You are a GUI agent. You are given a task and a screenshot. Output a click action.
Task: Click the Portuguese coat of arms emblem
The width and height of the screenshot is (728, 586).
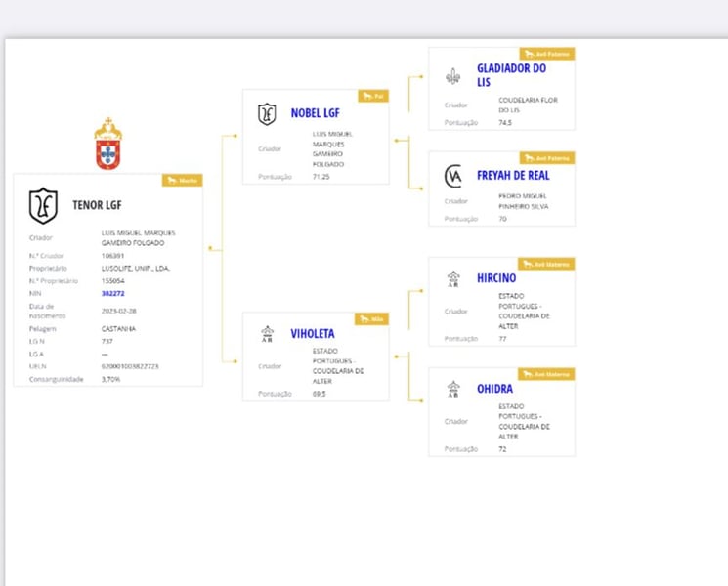coord(107,145)
